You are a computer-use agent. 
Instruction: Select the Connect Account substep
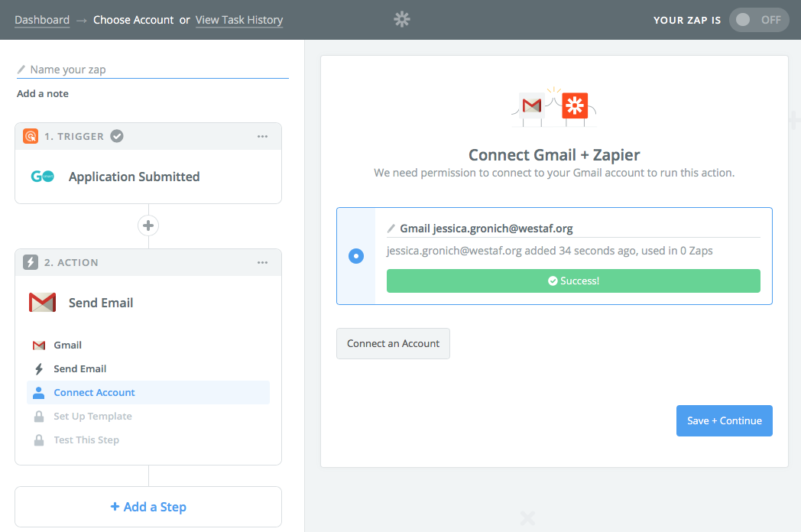148,392
